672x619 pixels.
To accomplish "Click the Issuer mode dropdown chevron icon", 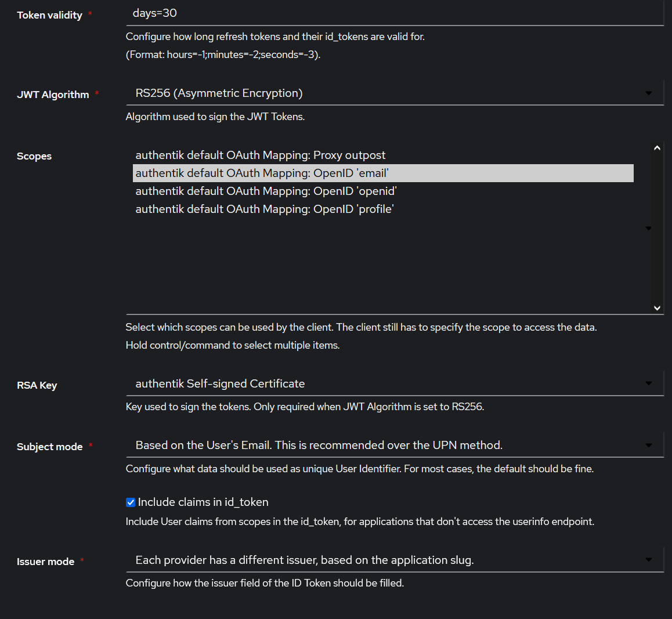I will click(x=648, y=560).
